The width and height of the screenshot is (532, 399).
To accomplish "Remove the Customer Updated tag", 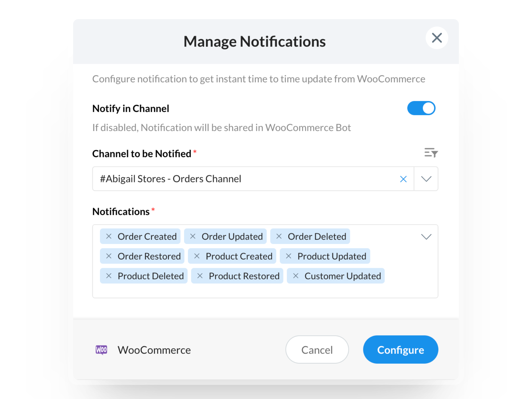I will click(296, 276).
